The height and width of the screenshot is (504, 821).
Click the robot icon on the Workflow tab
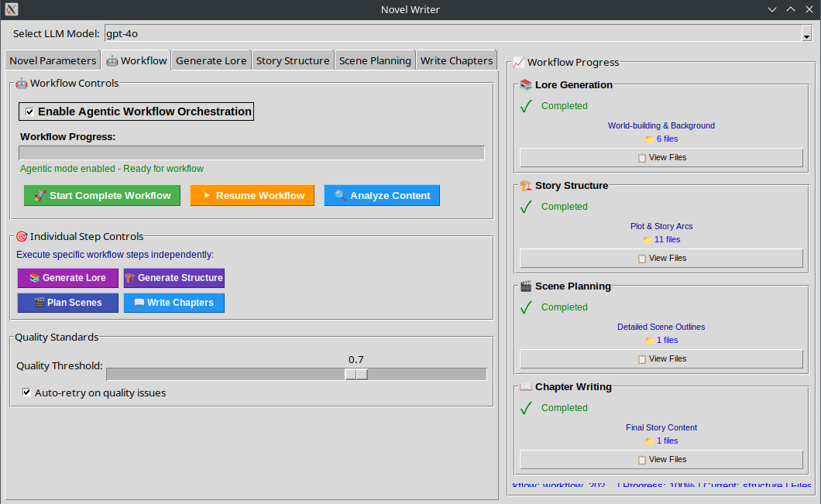pyautogui.click(x=112, y=60)
